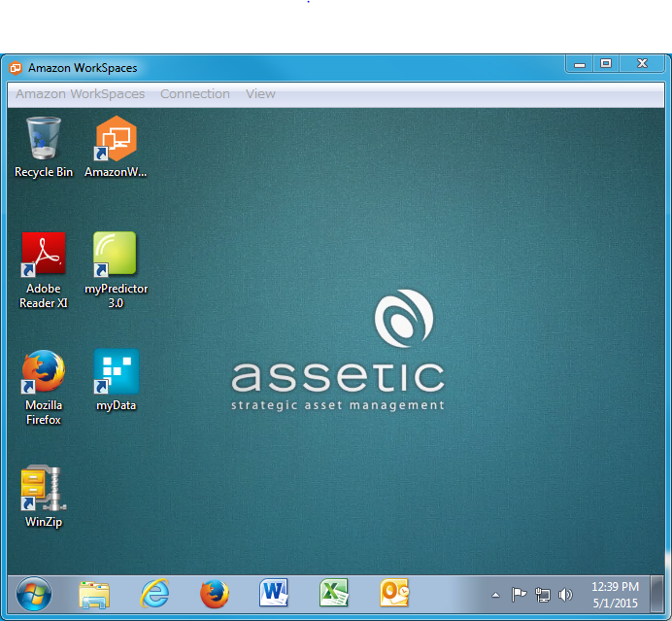The image size is (672, 621).
Task: Launch Internet Explorer from the taskbar
Action: pyautogui.click(x=154, y=593)
